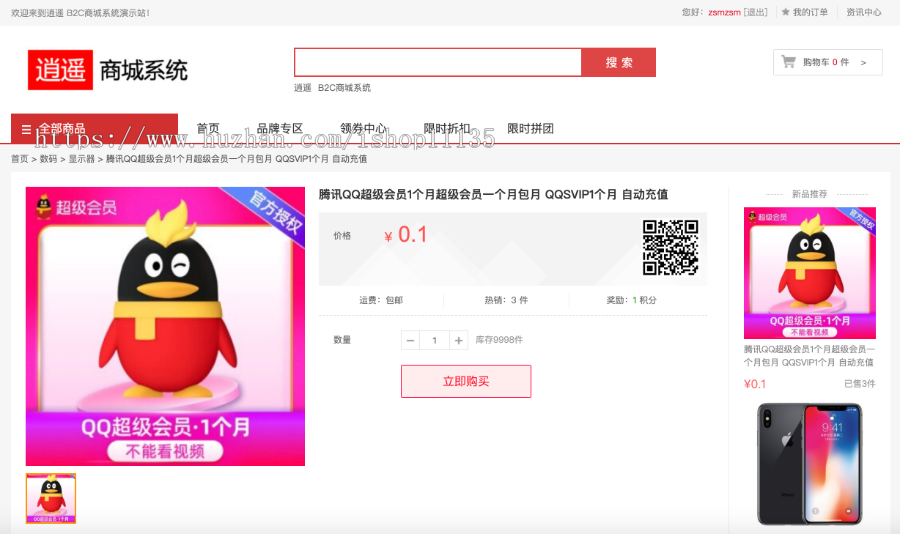Click 运费：包邮 text
This screenshot has width=900, height=534.
pos(381,300)
